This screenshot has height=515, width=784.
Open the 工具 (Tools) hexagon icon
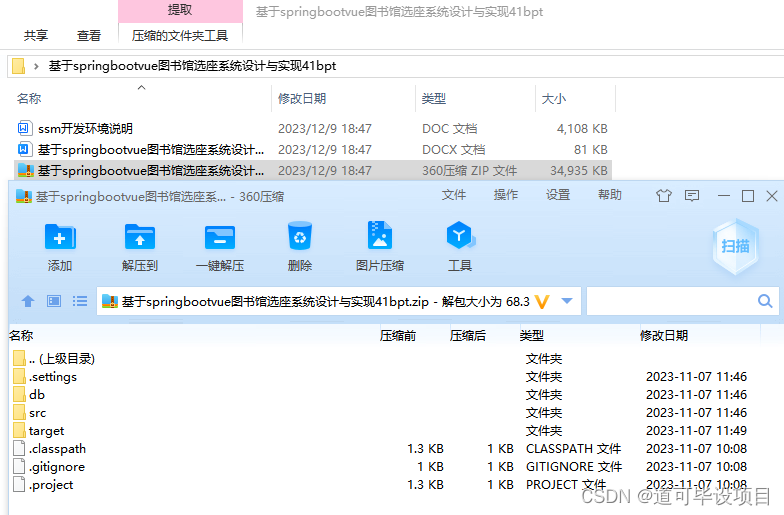point(460,235)
